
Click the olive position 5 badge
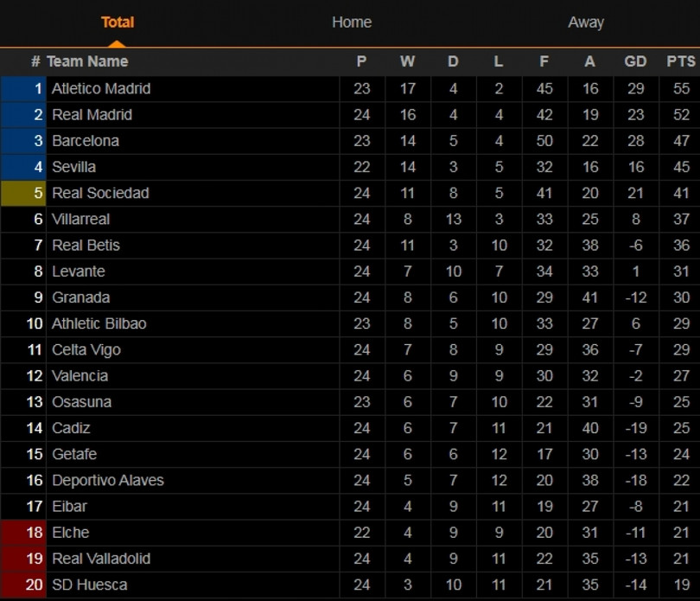point(24,193)
